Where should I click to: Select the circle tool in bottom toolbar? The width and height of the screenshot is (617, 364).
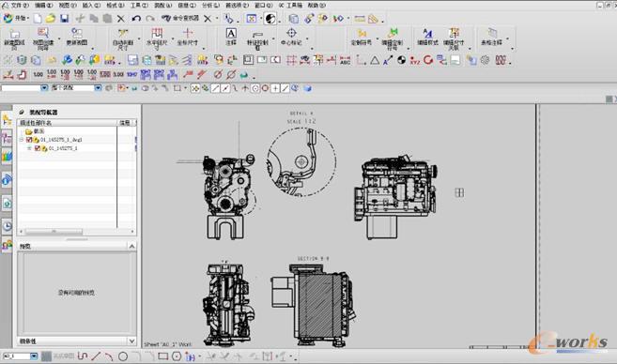point(123,356)
